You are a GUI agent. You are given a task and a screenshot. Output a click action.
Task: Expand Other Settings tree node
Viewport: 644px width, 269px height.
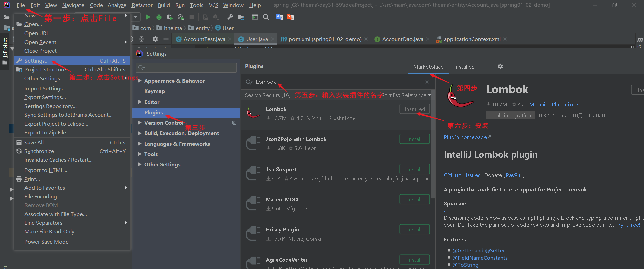pos(140,164)
